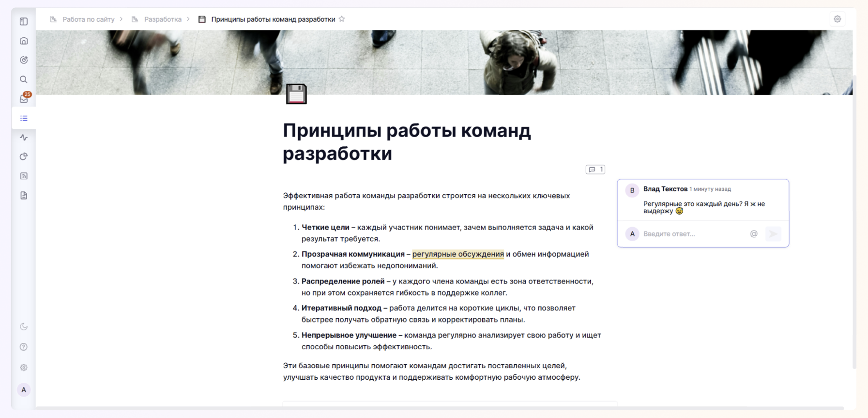Navigate to Разработка breadcrumb
The height and width of the screenshot is (418, 868).
pos(163,19)
